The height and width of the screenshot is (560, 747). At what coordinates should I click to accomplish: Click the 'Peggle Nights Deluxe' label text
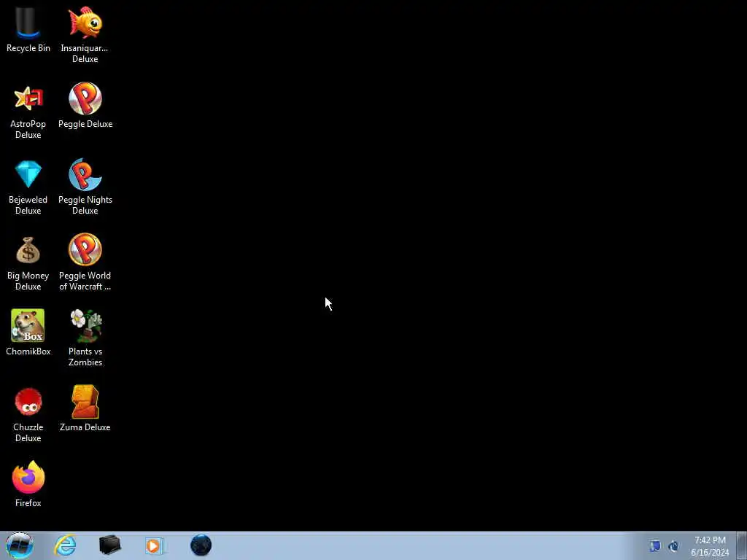[85, 205]
